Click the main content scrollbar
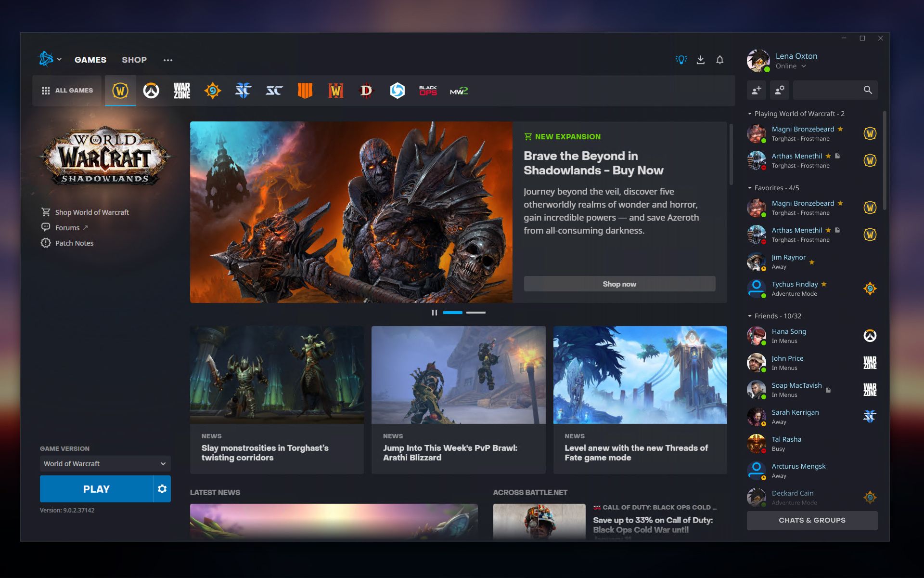 pos(731,154)
